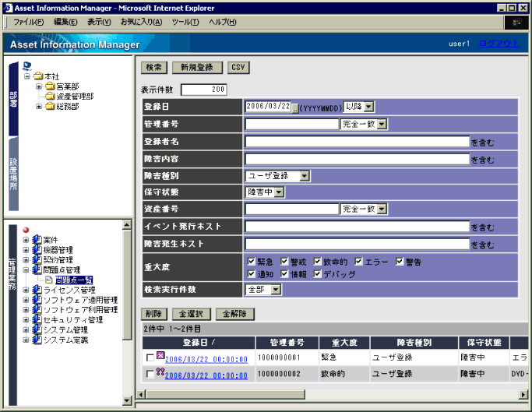Expand the 営業部 tree node

point(39,86)
